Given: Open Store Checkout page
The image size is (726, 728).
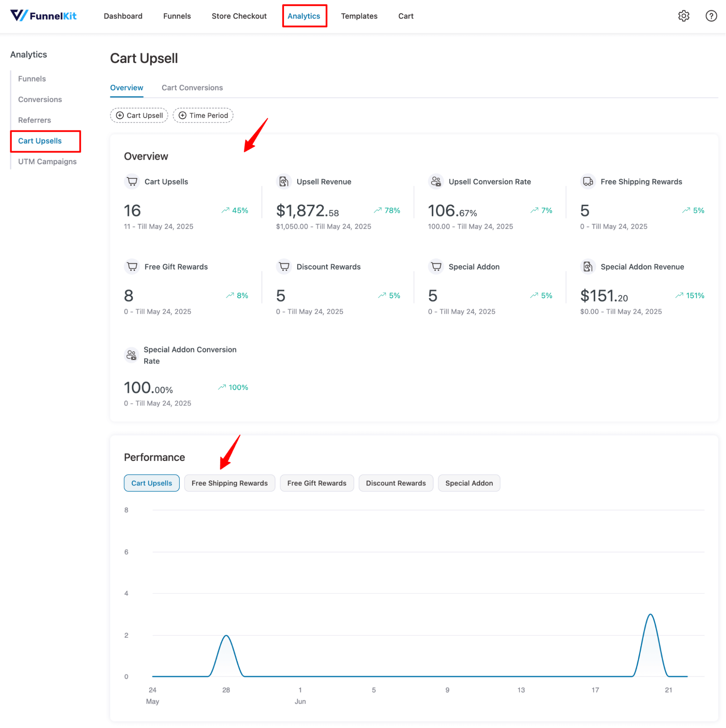Looking at the screenshot, I should (x=239, y=16).
